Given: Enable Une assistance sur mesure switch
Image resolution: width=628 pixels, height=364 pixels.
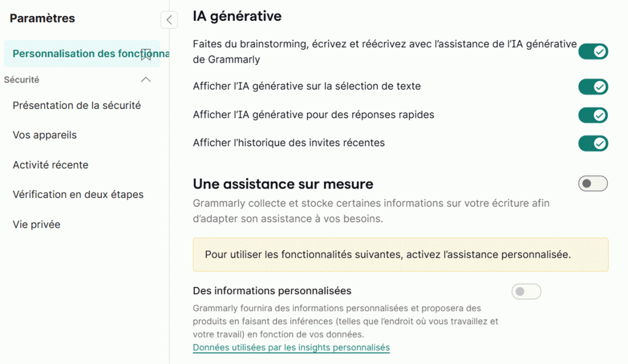Looking at the screenshot, I should click(x=592, y=183).
